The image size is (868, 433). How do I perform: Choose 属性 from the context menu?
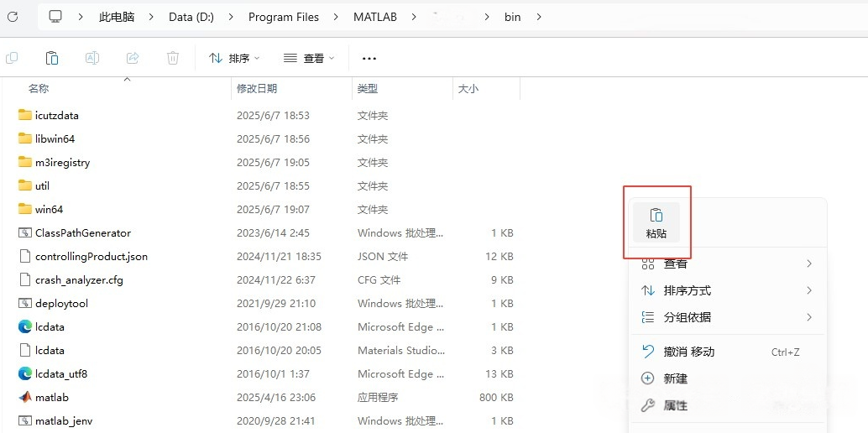[728, 406]
